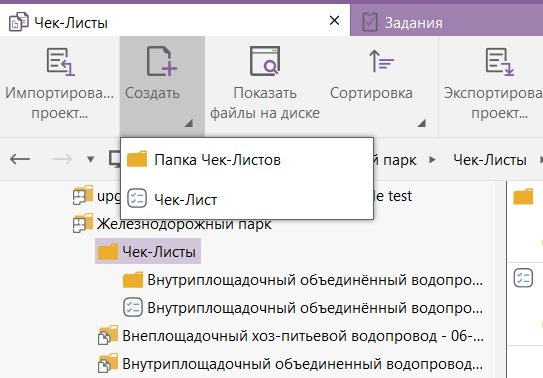This screenshot has width=543, height=378.
Task: Click the Внутриплощадочный объединенный водопровод bottom row icon
Action: [108, 363]
